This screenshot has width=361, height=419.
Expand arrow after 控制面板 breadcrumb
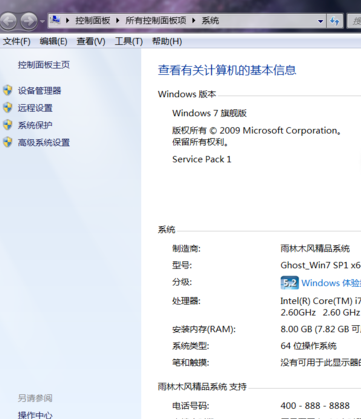tap(117, 21)
